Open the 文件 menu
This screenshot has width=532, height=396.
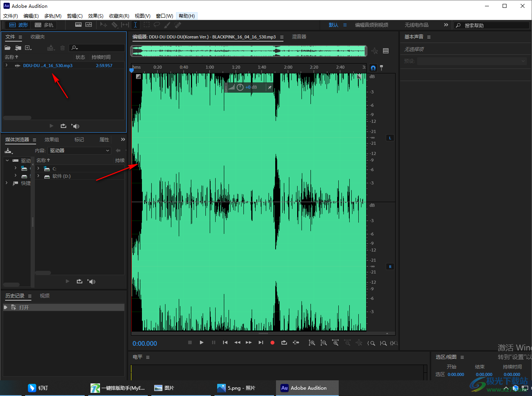[x=11, y=16]
